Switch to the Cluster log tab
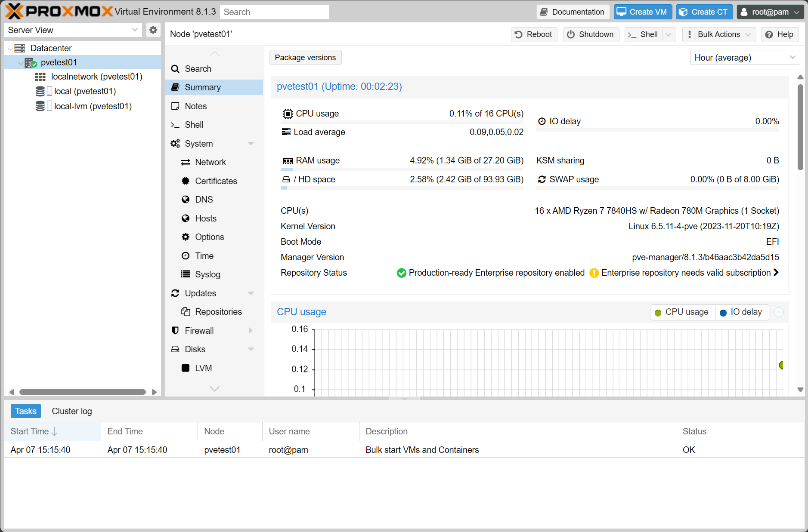 [x=71, y=411]
